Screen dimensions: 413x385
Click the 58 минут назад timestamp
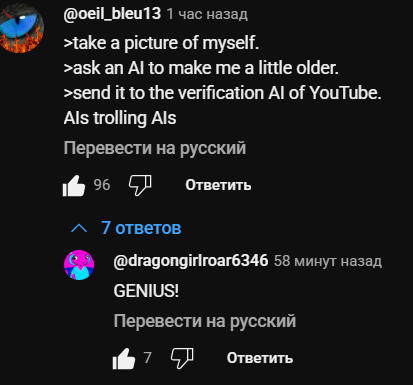pos(328,261)
